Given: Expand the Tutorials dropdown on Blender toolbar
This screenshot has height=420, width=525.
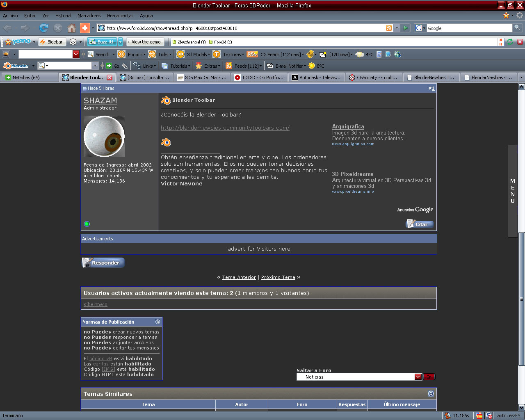Looking at the screenshot, I should tap(180, 66).
